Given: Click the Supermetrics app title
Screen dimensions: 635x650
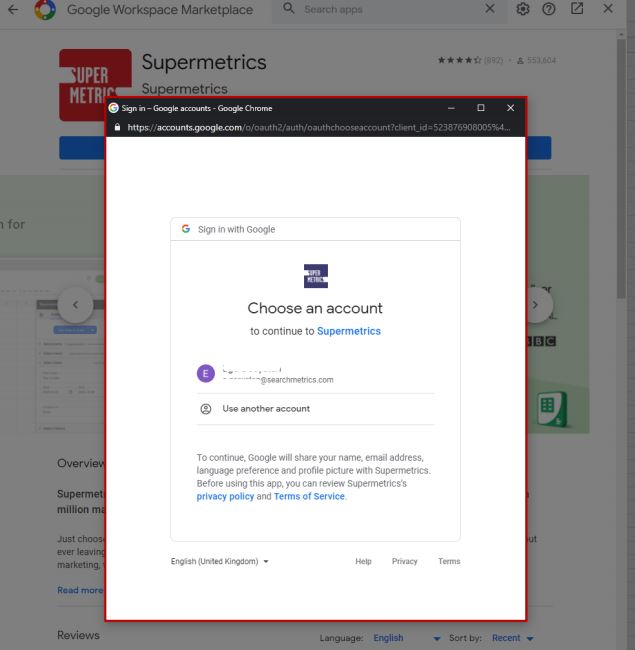Looking at the screenshot, I should (x=204, y=63).
